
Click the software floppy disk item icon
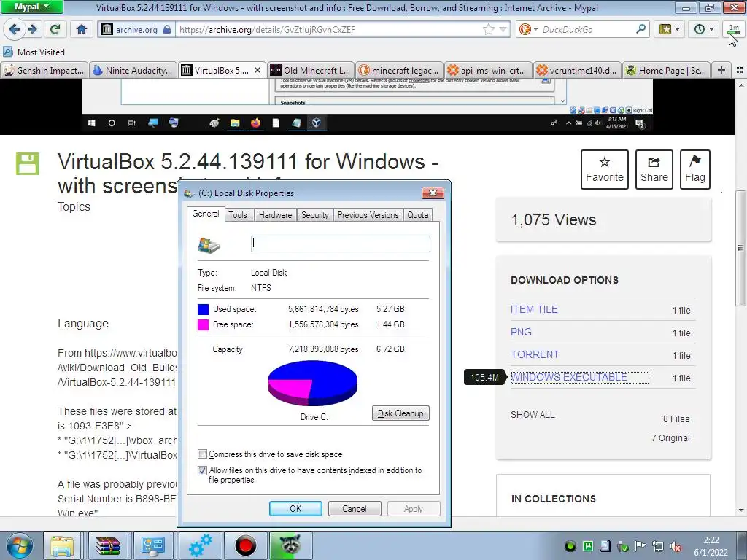pos(28,164)
